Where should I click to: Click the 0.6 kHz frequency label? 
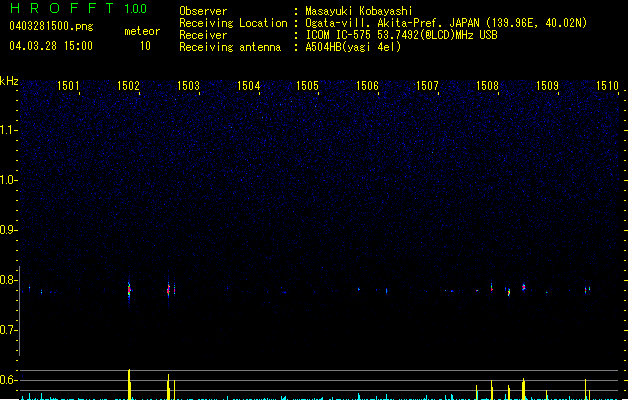(8, 380)
